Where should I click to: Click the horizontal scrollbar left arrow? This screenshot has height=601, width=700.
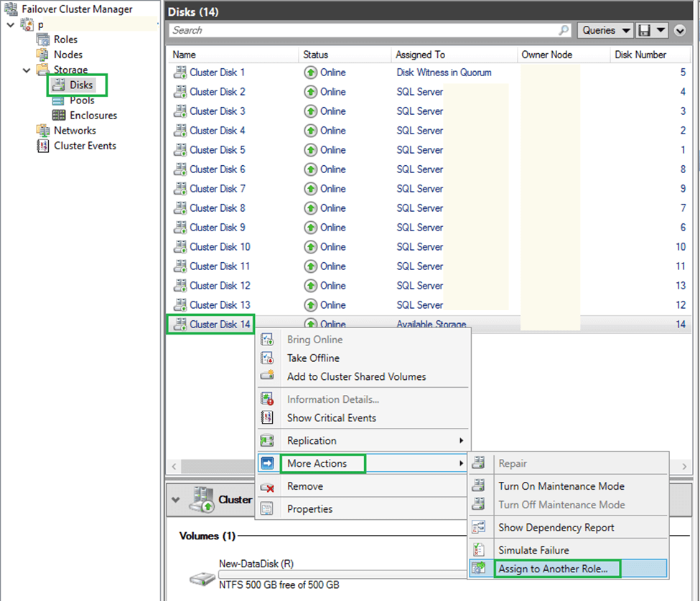174,467
